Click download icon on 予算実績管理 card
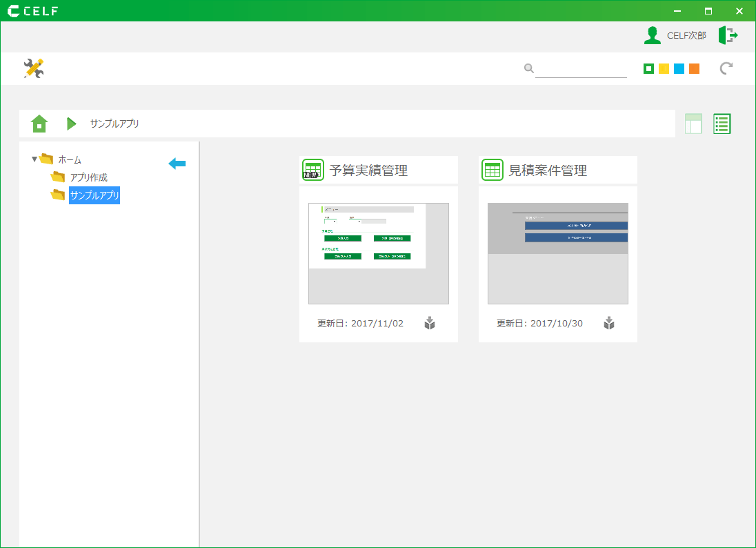756x548 pixels. coord(430,323)
